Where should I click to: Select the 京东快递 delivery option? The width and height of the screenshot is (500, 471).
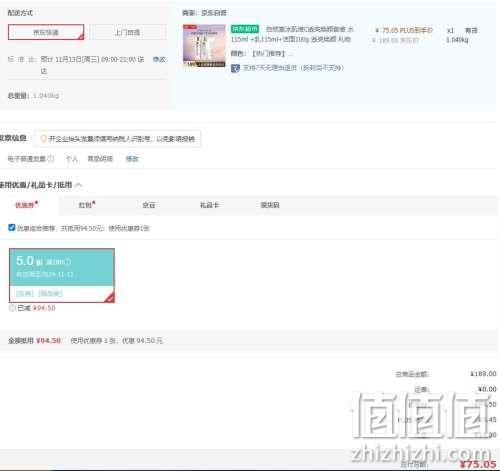[46, 32]
